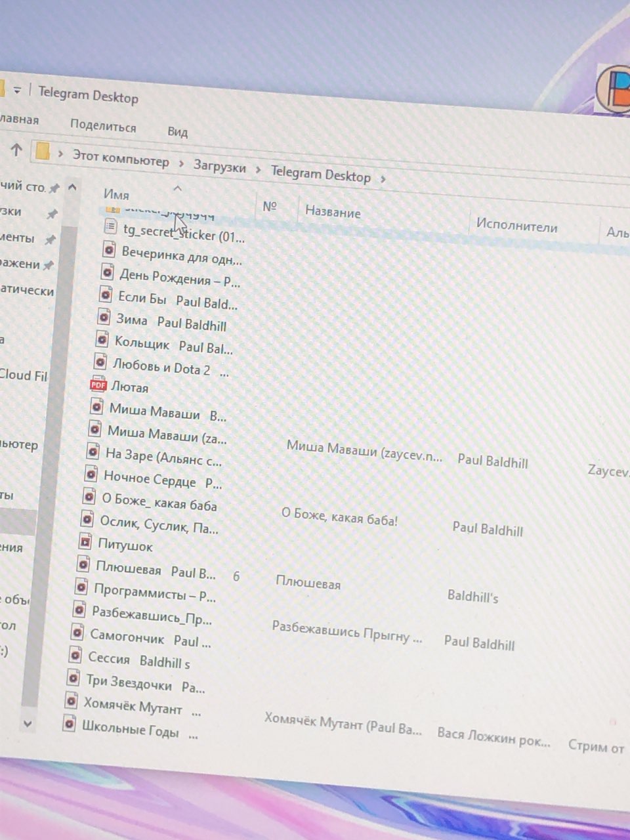Click navigation pane scroll up arrow

72,188
